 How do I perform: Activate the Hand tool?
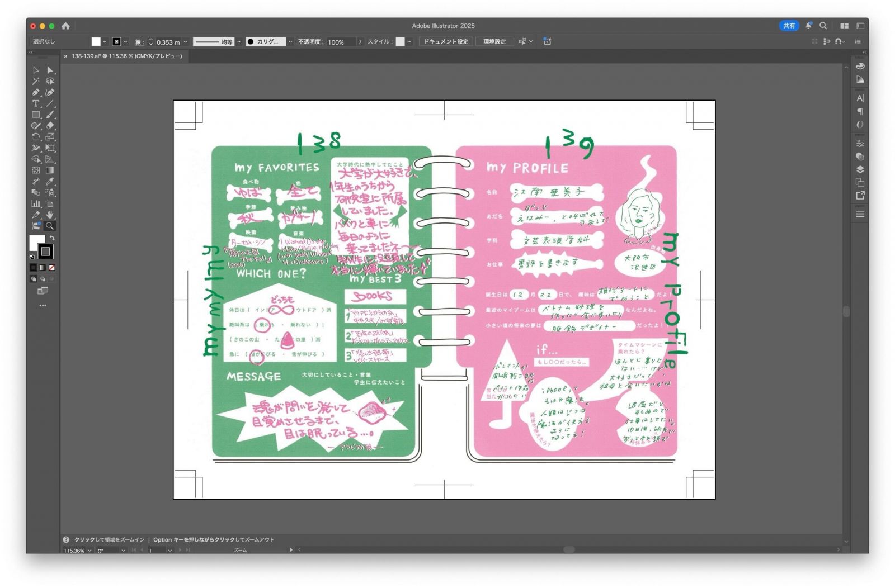click(50, 215)
